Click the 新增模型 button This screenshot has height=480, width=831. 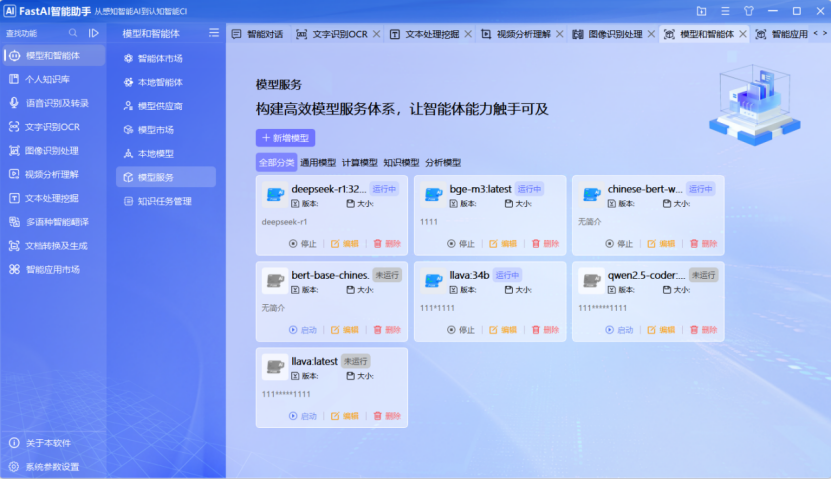(286, 138)
